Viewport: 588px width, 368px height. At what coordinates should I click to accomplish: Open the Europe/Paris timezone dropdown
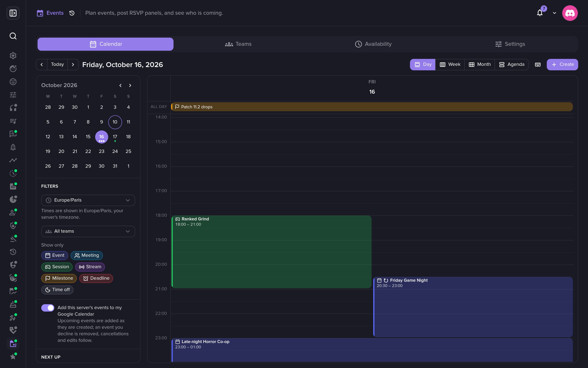(x=88, y=200)
